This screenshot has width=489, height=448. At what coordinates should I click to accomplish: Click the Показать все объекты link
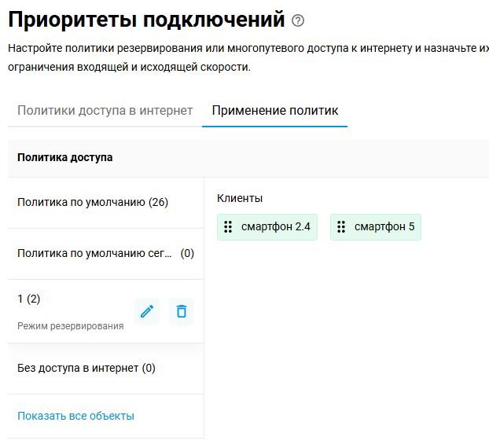coord(75,416)
